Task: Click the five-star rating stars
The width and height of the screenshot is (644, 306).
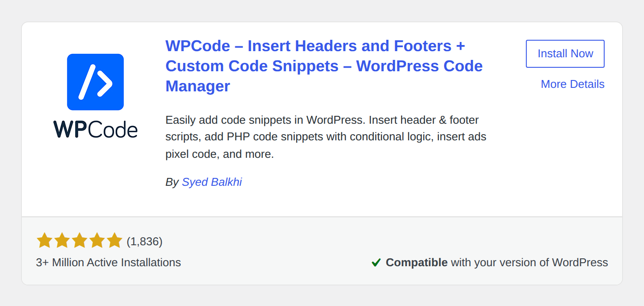Action: pos(80,240)
